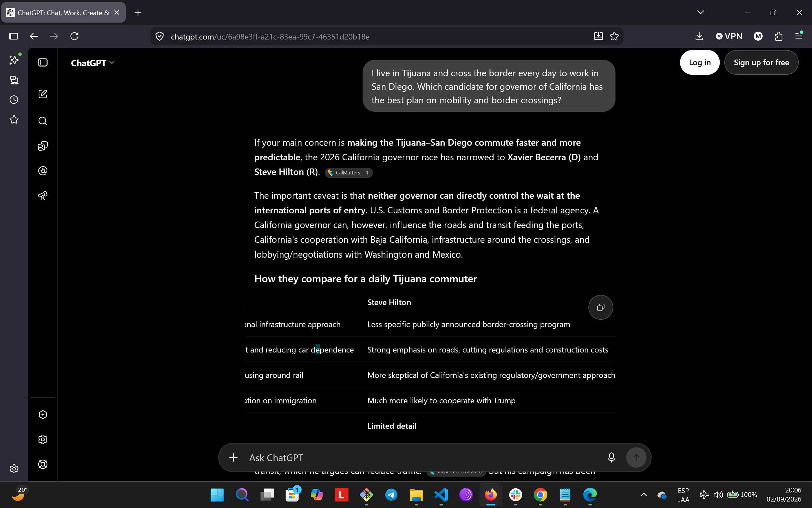812x508 pixels.
Task: Open File Explorer from the taskbar
Action: click(x=416, y=494)
